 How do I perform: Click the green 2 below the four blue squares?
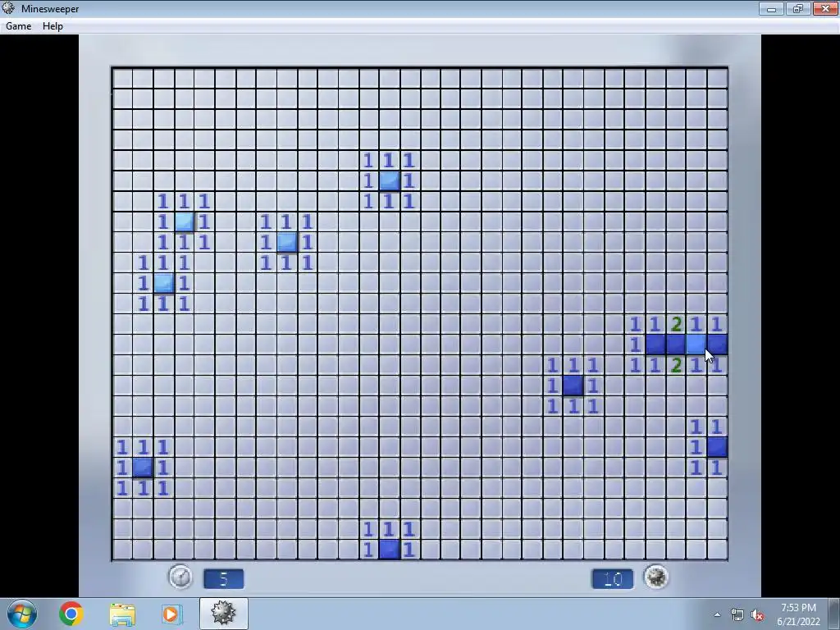676,365
